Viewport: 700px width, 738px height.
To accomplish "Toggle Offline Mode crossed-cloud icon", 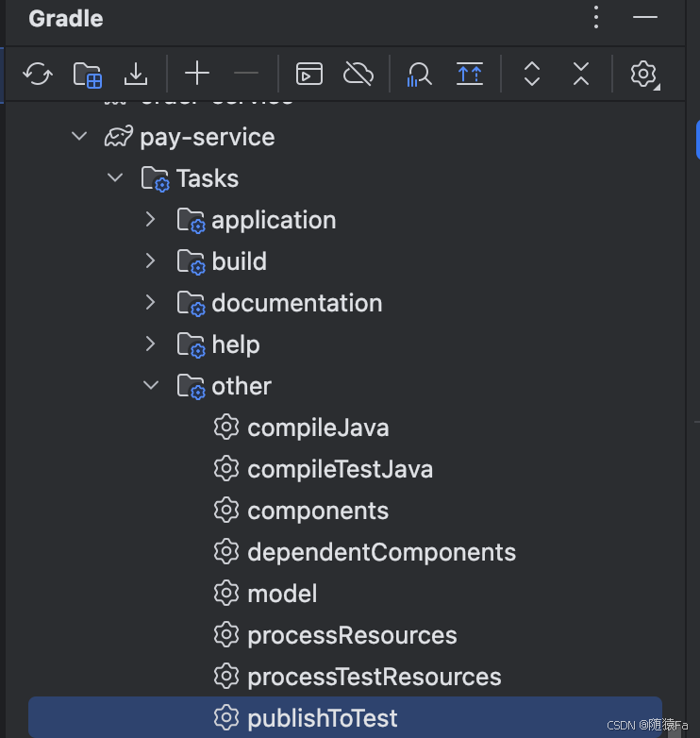I will tap(358, 74).
